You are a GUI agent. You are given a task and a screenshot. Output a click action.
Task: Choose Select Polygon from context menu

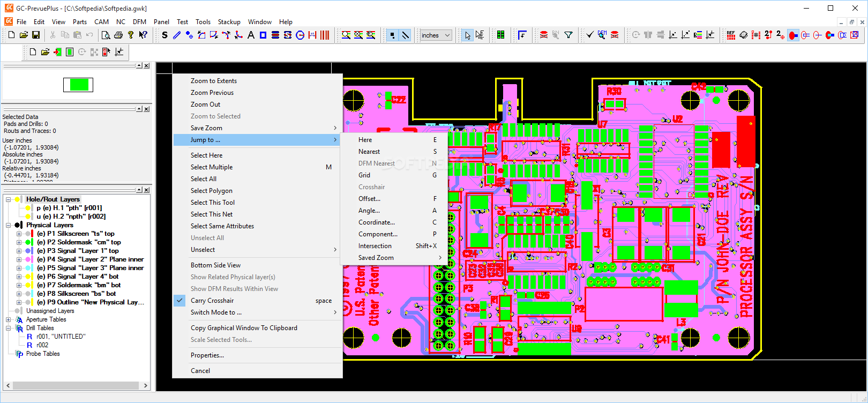257,191
